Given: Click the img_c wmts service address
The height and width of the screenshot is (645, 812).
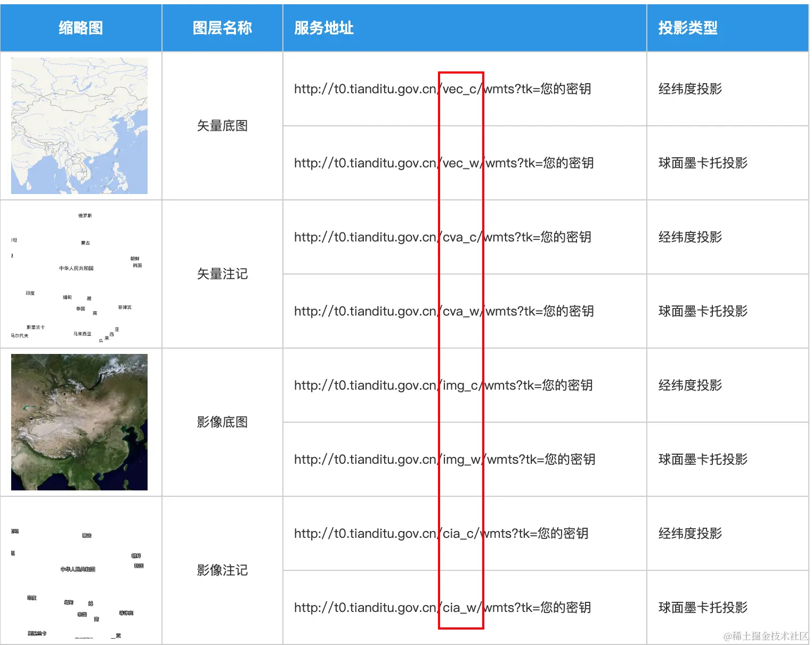Looking at the screenshot, I should 443,385.
